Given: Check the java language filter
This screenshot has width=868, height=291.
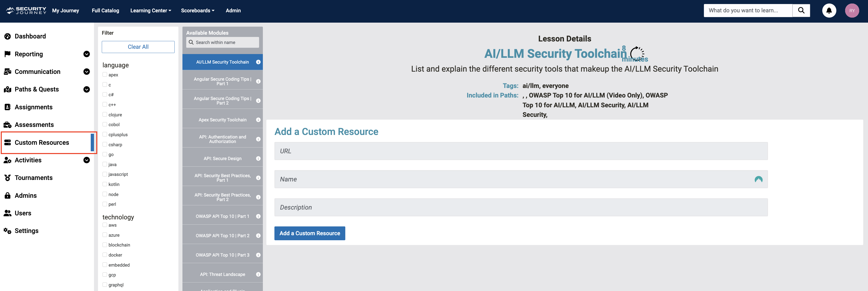Looking at the screenshot, I should pyautogui.click(x=105, y=164).
